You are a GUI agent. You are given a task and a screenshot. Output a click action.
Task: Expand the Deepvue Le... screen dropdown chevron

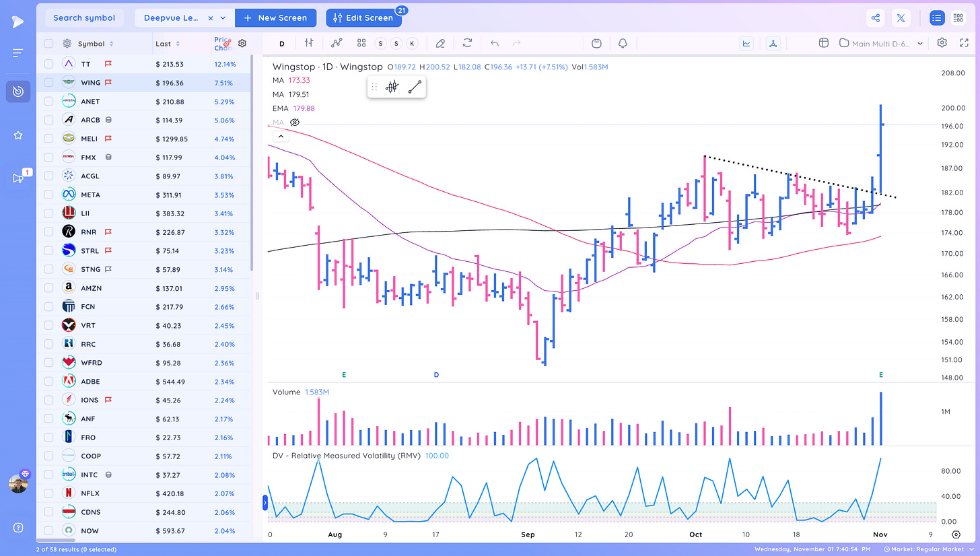[223, 18]
